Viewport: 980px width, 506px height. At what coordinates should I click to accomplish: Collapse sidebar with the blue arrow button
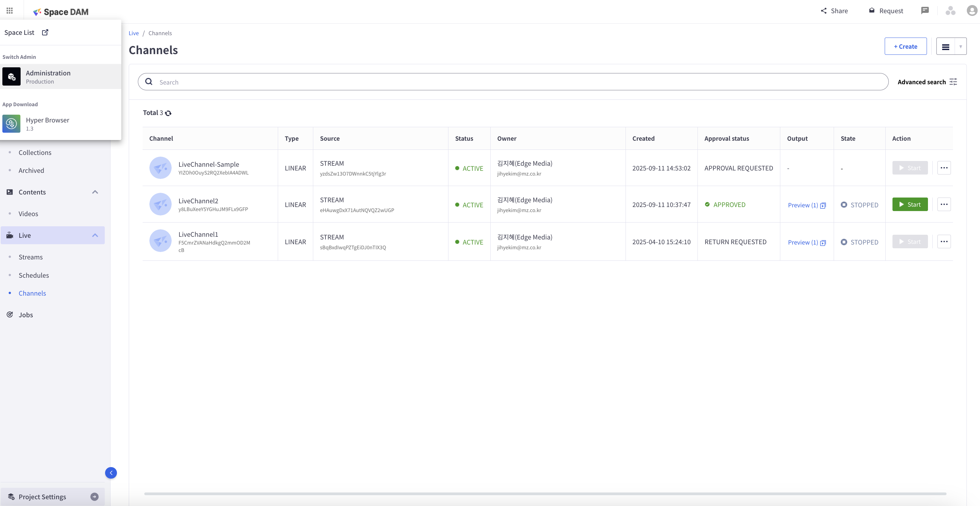(x=111, y=473)
